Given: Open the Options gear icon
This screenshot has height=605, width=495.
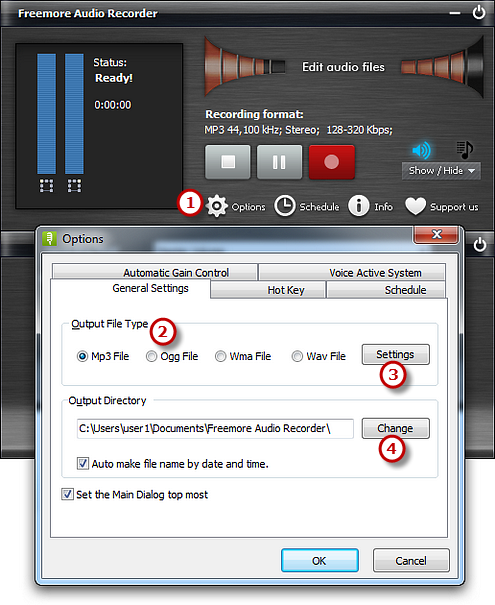Looking at the screenshot, I should pyautogui.click(x=217, y=206).
